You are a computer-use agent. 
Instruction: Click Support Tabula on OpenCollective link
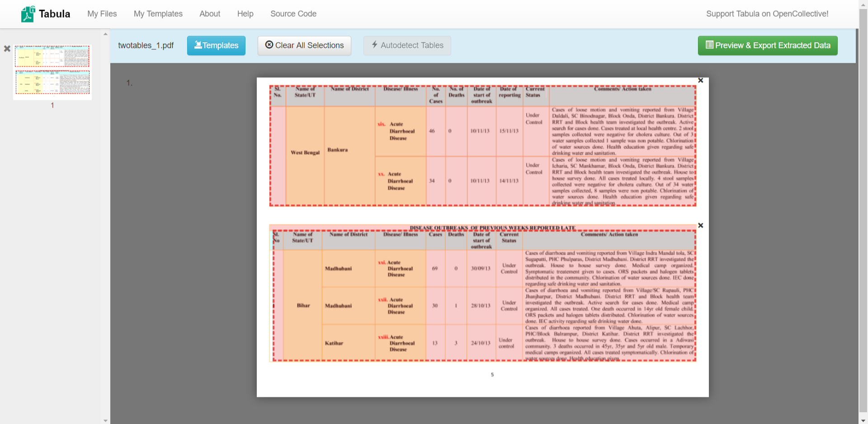767,14
